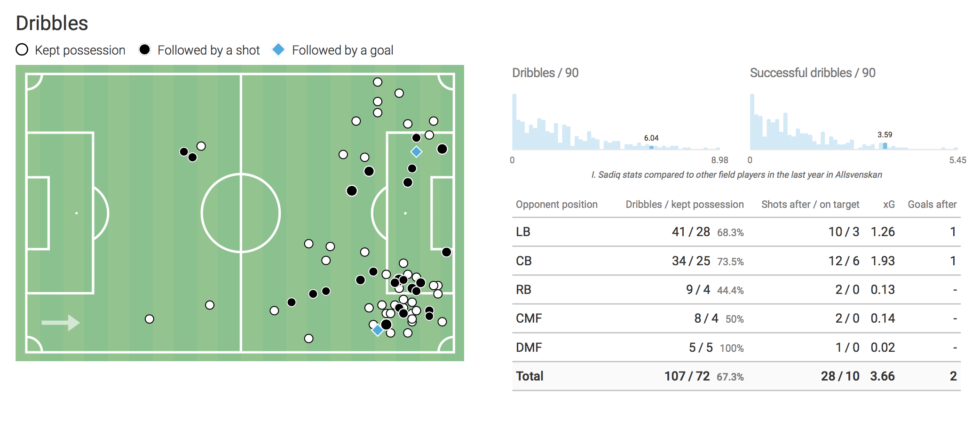Sort by Dribbles / kept possession header
The height and width of the screenshot is (428, 980).
[x=684, y=205]
